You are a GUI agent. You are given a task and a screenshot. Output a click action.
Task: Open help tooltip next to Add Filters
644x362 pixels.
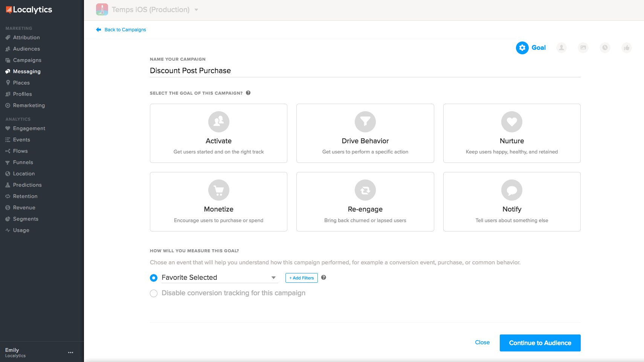point(324,278)
